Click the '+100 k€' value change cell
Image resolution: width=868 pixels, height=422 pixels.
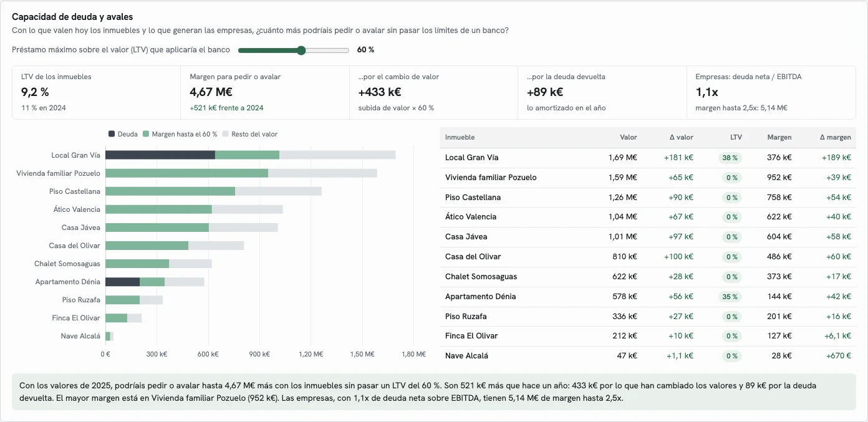(x=678, y=257)
